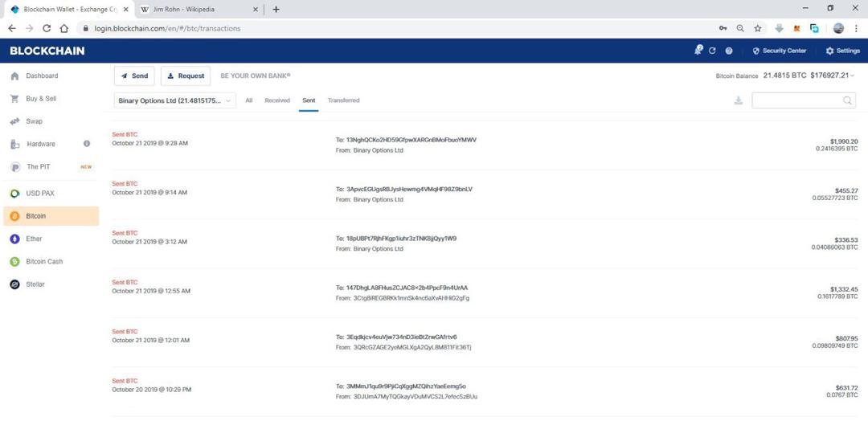868x421 pixels.
Task: Open a new browser tab
Action: [x=276, y=10]
